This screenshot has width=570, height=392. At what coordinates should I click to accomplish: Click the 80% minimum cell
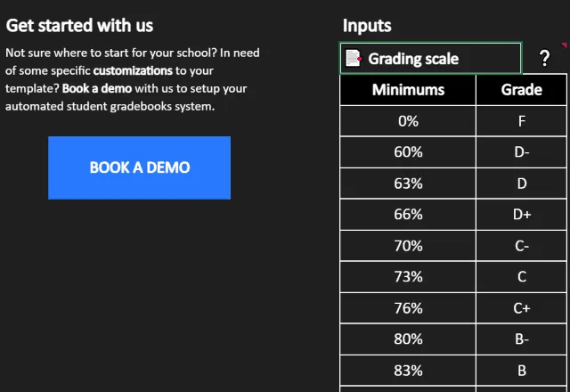coord(408,339)
